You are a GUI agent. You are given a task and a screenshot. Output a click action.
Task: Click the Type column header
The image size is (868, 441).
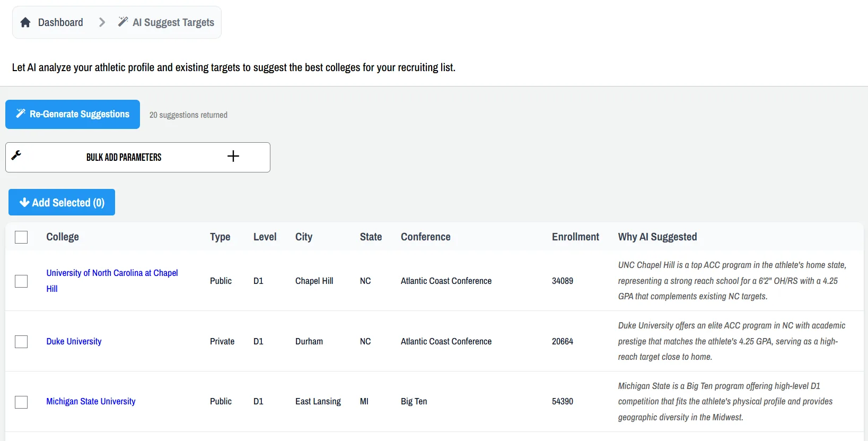point(220,237)
